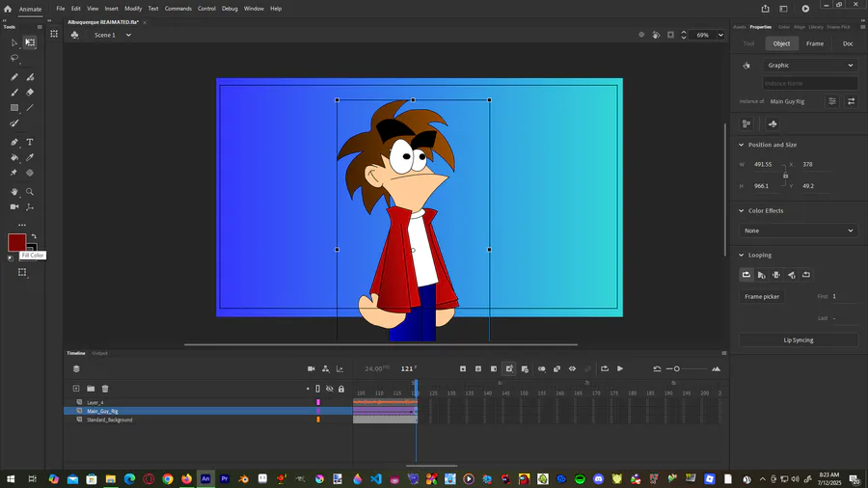
Task: Select the Eraser tool
Action: (x=30, y=93)
